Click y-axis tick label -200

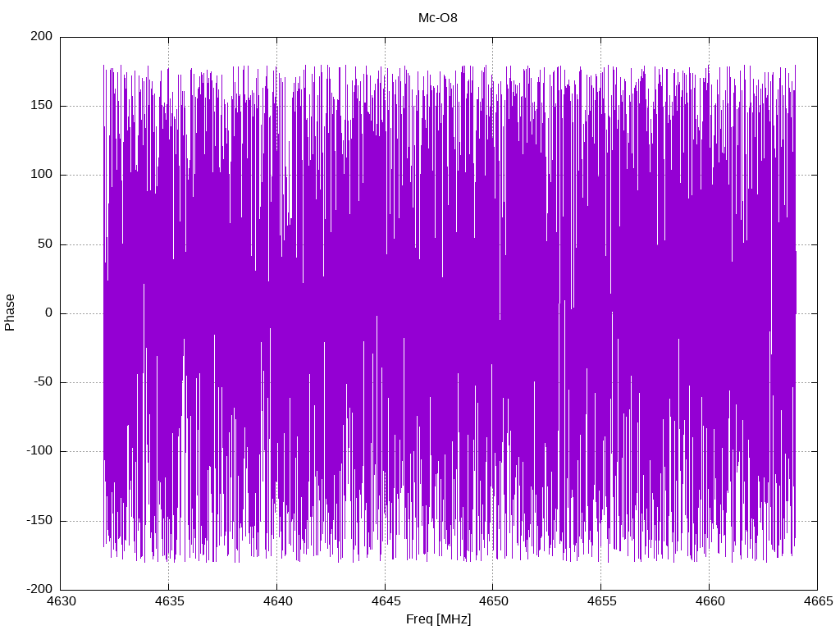coord(39,589)
